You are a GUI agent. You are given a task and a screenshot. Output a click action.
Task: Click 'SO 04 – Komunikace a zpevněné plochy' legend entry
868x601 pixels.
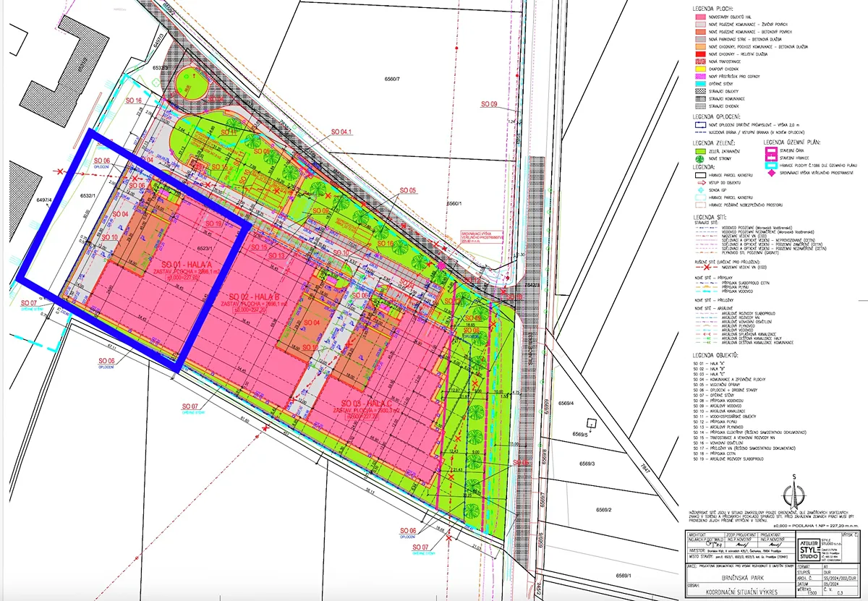point(729,380)
